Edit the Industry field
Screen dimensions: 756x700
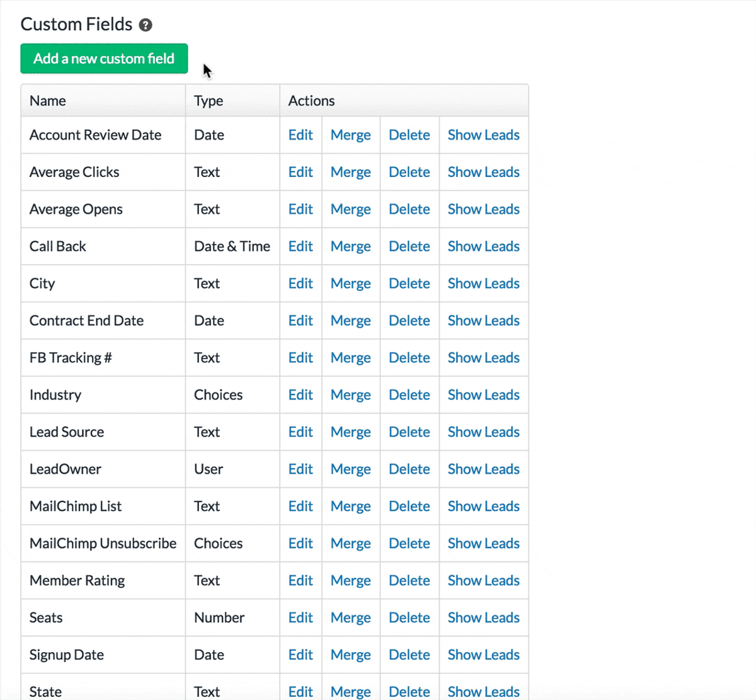click(301, 395)
